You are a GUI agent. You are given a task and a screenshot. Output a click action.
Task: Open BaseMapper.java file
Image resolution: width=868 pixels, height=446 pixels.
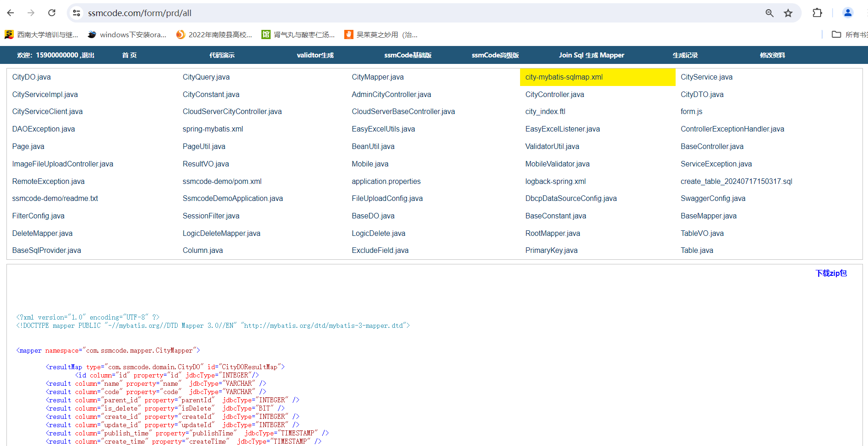(708, 216)
